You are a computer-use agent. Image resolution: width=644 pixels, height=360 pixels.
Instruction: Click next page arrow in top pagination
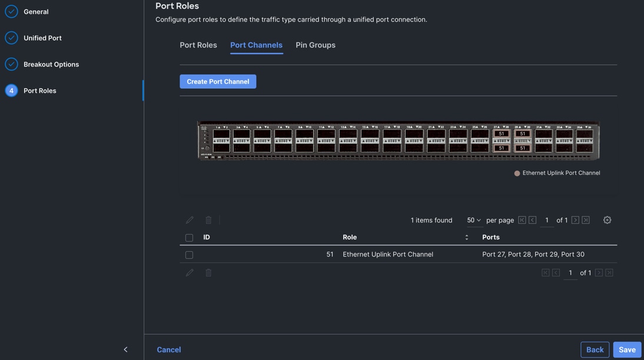click(x=575, y=220)
